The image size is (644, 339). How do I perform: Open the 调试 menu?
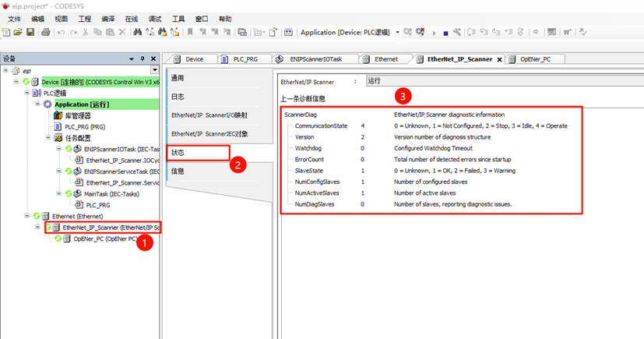click(155, 19)
